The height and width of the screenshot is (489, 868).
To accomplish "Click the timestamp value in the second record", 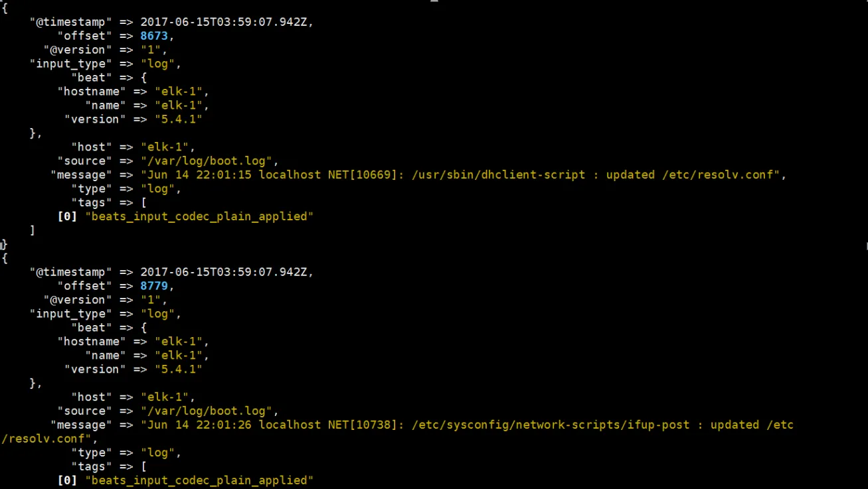I will point(225,272).
